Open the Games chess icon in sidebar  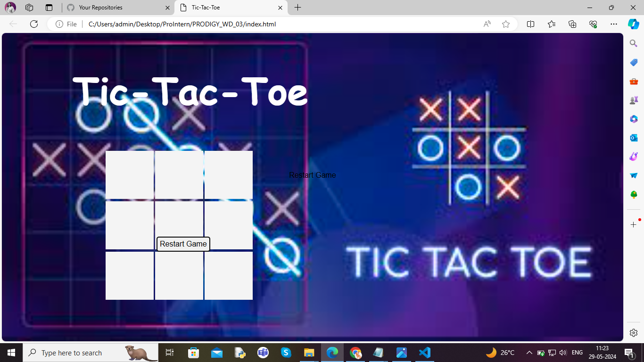click(634, 100)
